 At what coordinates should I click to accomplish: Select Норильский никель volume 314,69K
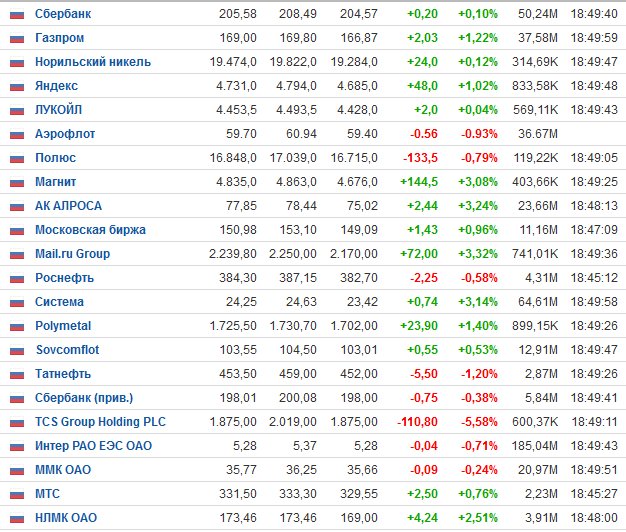pyautogui.click(x=535, y=62)
